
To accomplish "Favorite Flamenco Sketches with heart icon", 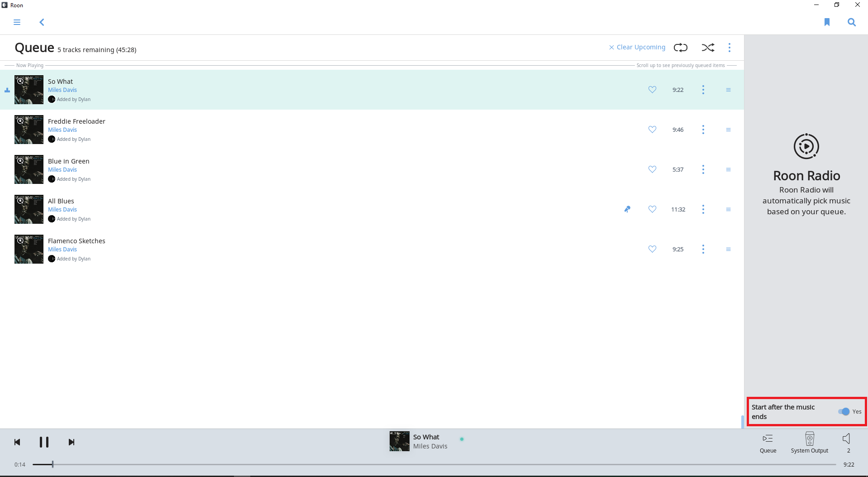I will click(x=652, y=249).
